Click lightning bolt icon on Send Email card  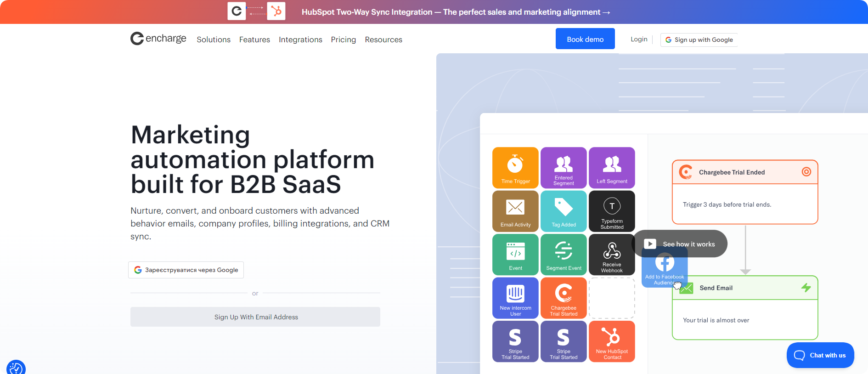[806, 288]
